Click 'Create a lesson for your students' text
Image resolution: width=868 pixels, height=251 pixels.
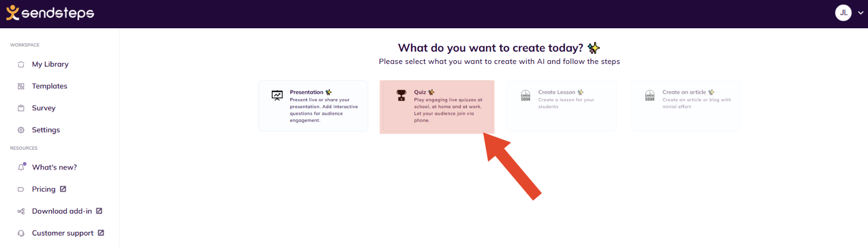point(566,103)
